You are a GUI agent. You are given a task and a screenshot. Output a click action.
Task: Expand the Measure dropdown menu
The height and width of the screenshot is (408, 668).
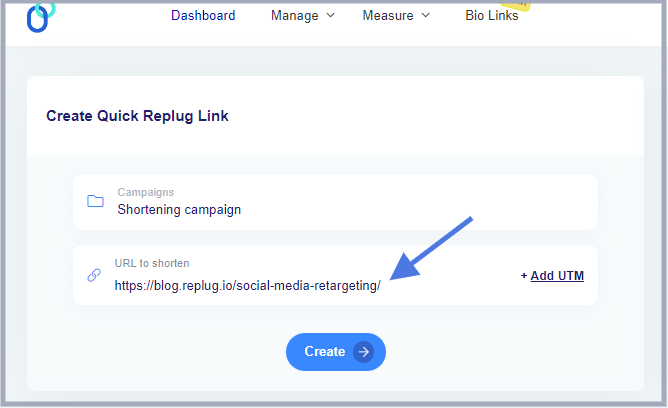[x=396, y=16]
